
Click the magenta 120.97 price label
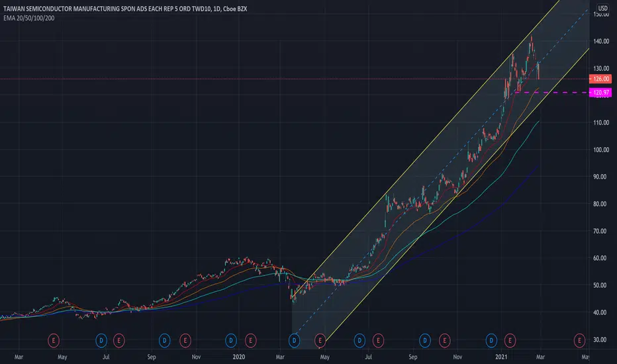pyautogui.click(x=600, y=93)
